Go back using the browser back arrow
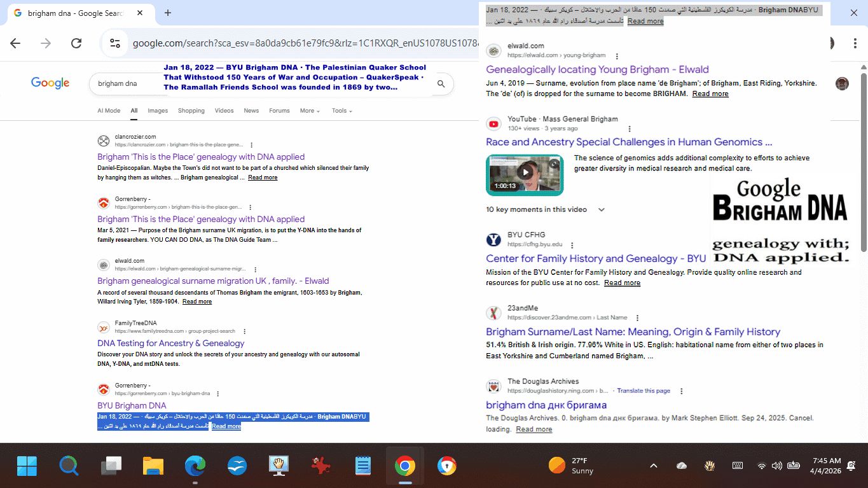868x488 pixels. [x=15, y=43]
